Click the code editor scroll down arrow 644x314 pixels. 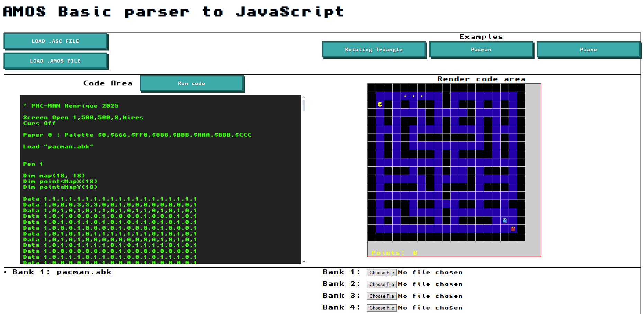pyautogui.click(x=304, y=261)
